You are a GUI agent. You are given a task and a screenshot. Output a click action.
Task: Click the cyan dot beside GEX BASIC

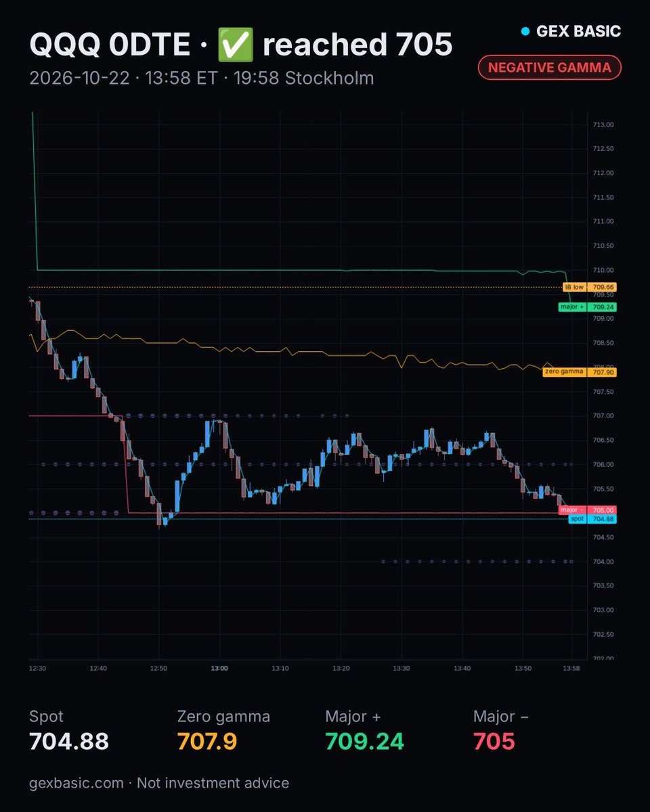pyautogui.click(x=525, y=31)
